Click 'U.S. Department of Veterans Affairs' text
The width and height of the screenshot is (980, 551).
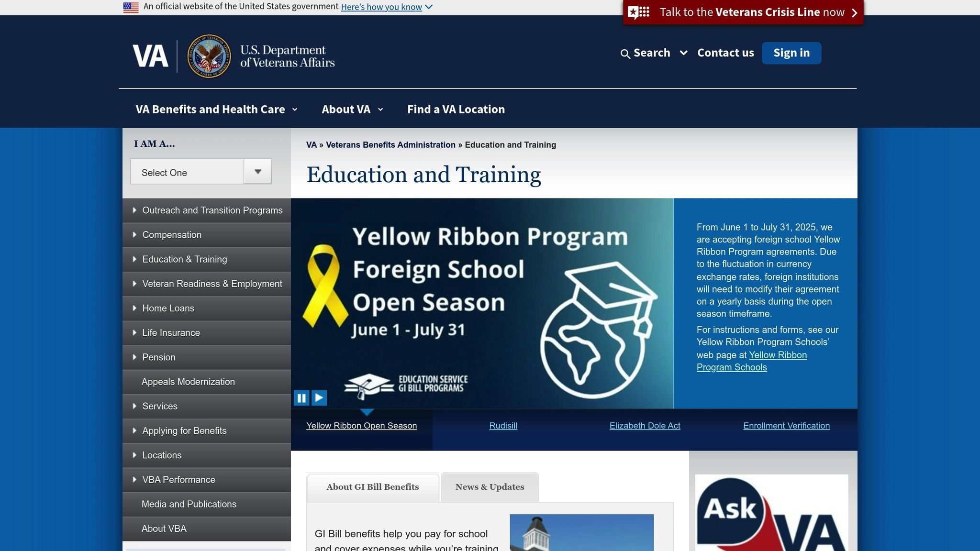click(x=287, y=56)
